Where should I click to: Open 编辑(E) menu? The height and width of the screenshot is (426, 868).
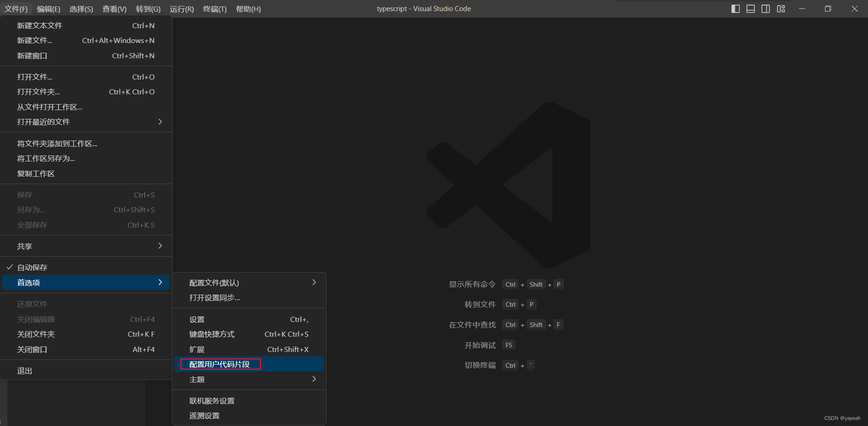tap(49, 9)
